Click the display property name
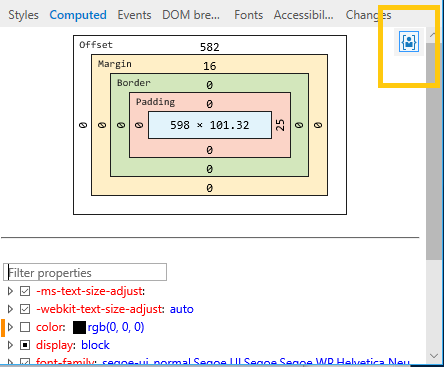444x367 pixels. (54, 345)
